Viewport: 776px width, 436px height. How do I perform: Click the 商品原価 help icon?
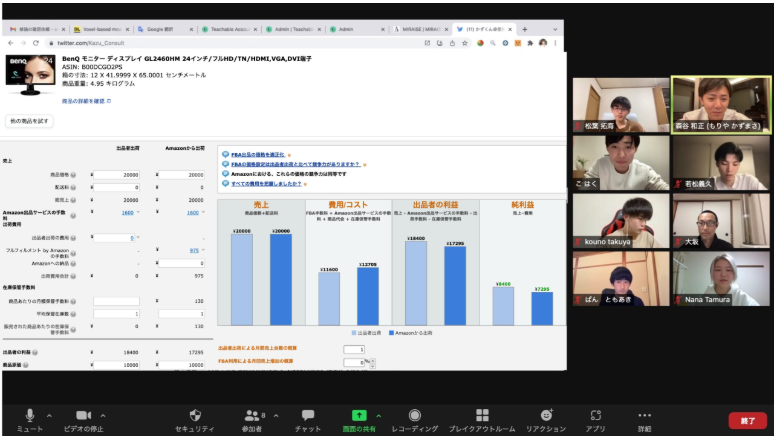25,365
